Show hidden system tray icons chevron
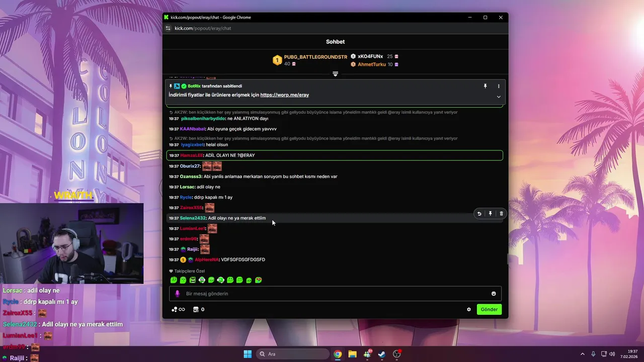Image resolution: width=644 pixels, height=362 pixels. [x=582, y=354]
